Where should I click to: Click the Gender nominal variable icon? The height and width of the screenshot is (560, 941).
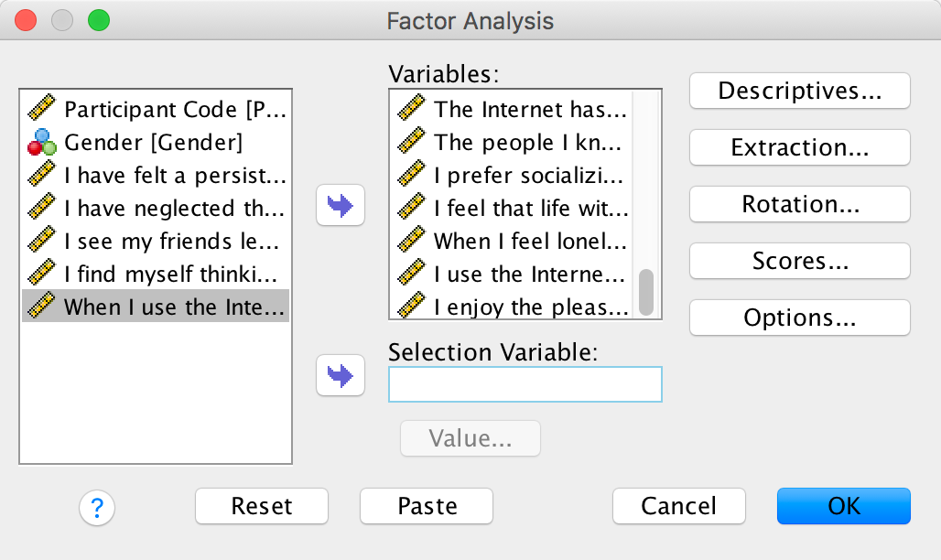[x=42, y=143]
